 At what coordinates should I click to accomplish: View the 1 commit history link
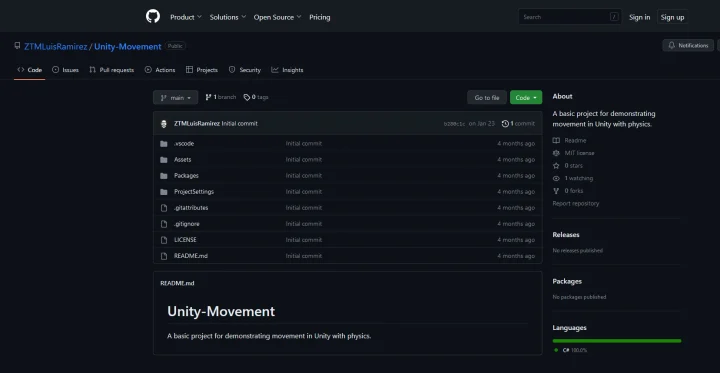(x=518, y=124)
